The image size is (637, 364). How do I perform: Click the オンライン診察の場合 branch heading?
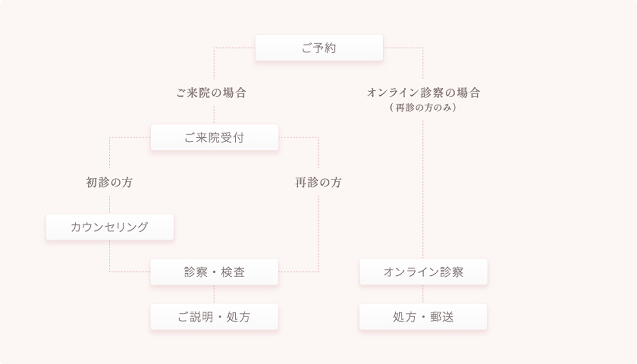point(423,93)
